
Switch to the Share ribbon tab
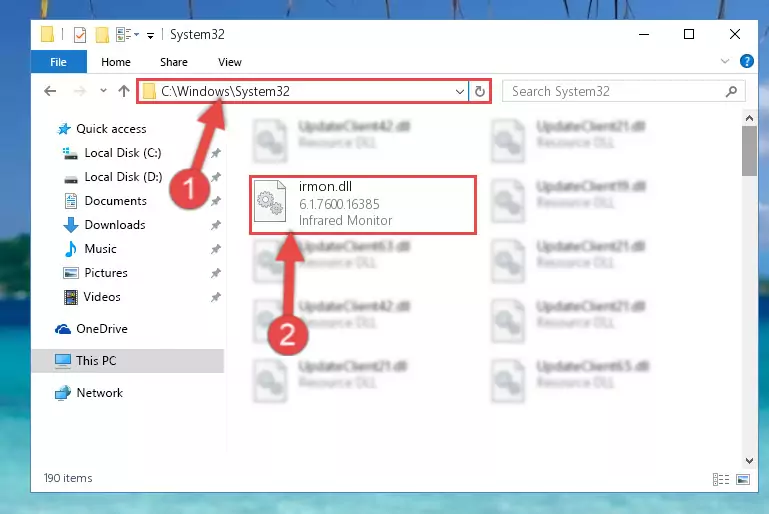(x=174, y=62)
